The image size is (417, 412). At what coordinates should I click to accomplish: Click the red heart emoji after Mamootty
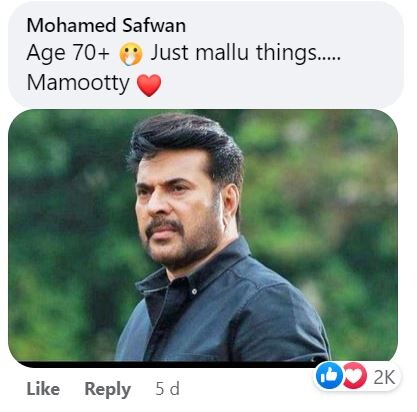tap(149, 85)
